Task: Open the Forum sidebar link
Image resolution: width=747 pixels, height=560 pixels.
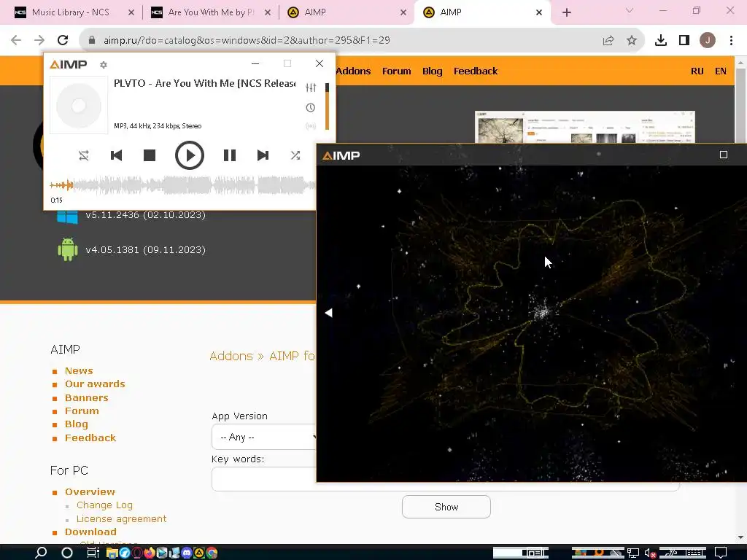Action: point(82,411)
